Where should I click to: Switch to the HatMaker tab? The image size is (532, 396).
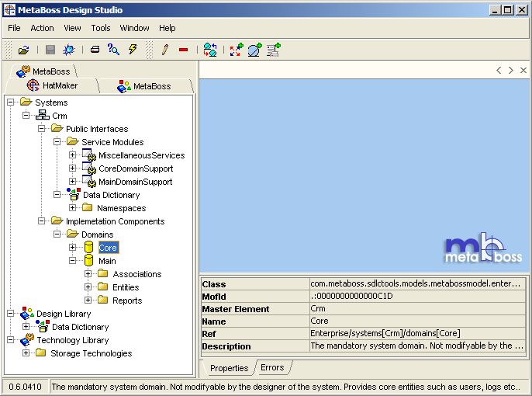pos(52,85)
